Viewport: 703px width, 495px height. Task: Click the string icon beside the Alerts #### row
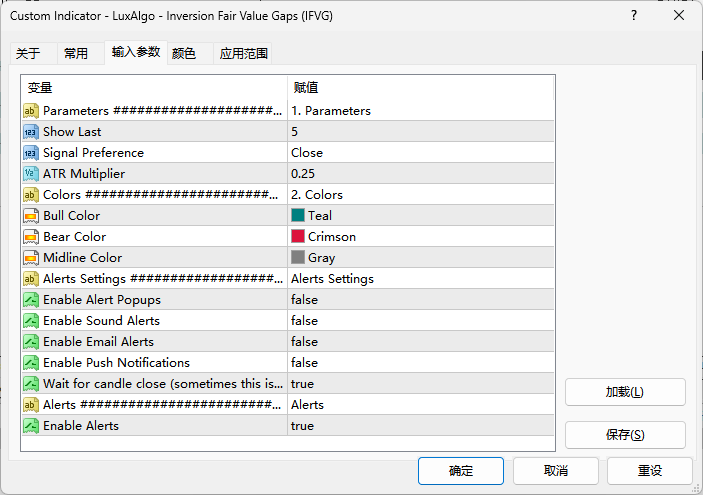[x=30, y=404]
